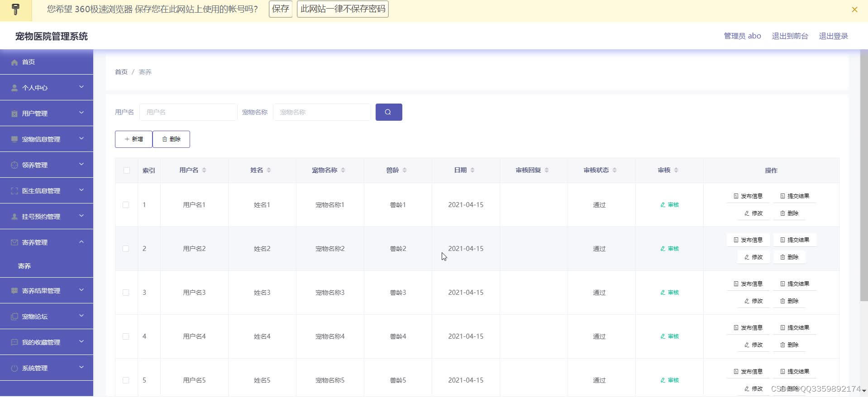The width and height of the screenshot is (868, 397).
Task: Check the select-all header checkbox
Action: (126, 170)
